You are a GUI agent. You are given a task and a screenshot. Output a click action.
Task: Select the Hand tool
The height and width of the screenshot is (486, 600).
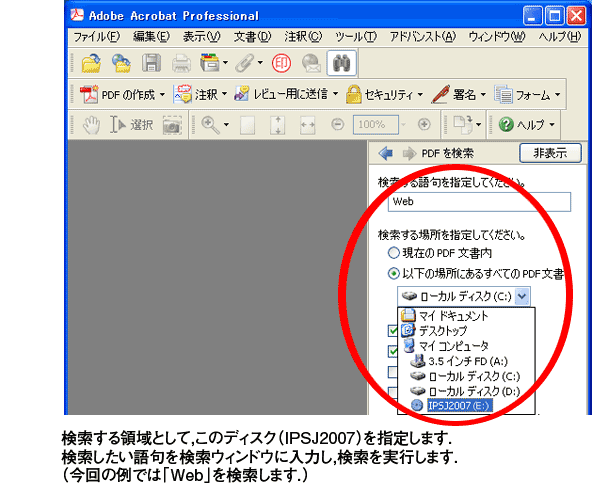91,125
